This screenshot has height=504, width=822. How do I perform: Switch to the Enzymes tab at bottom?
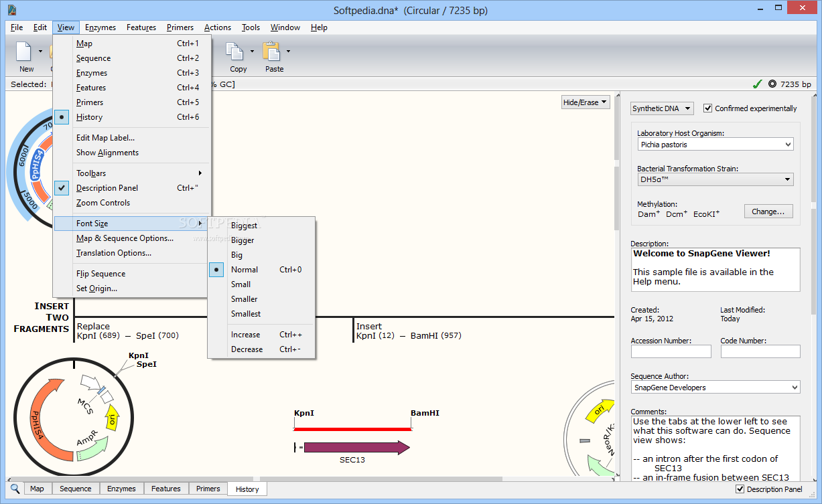122,489
